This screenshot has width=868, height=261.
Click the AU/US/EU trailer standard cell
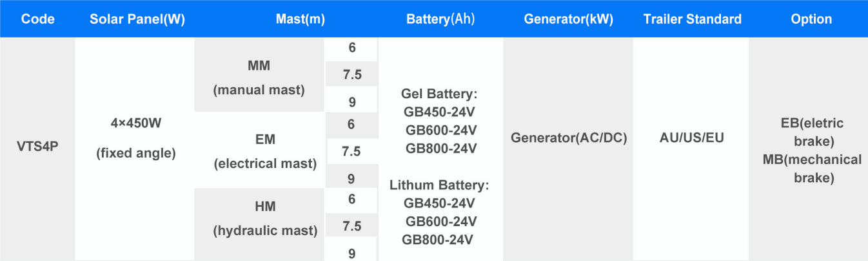tap(692, 138)
